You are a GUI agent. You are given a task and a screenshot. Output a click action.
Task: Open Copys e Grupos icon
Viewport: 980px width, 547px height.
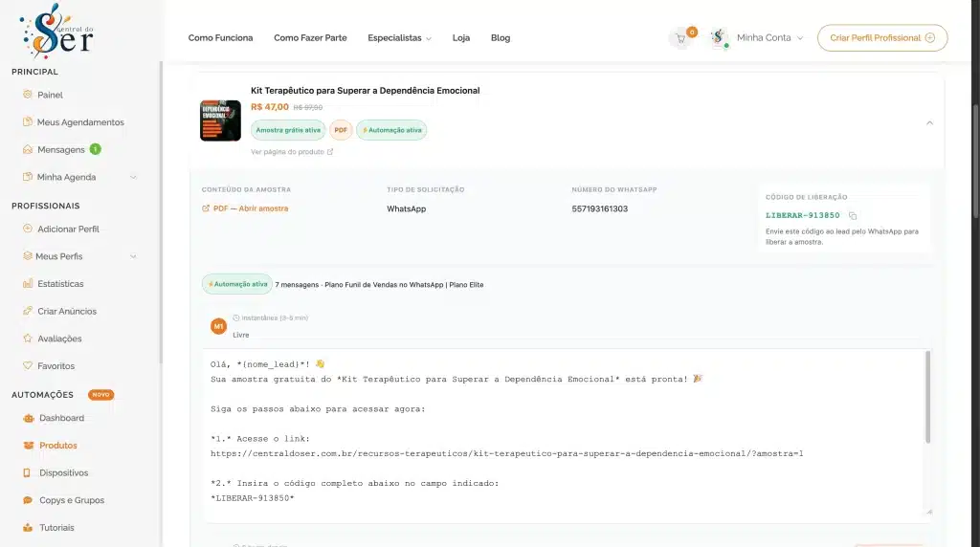28,500
